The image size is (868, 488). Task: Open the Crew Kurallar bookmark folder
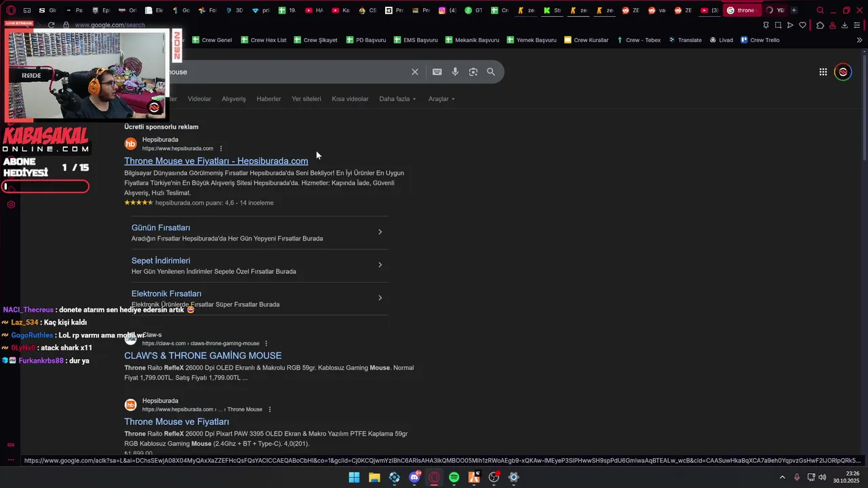tap(586, 40)
